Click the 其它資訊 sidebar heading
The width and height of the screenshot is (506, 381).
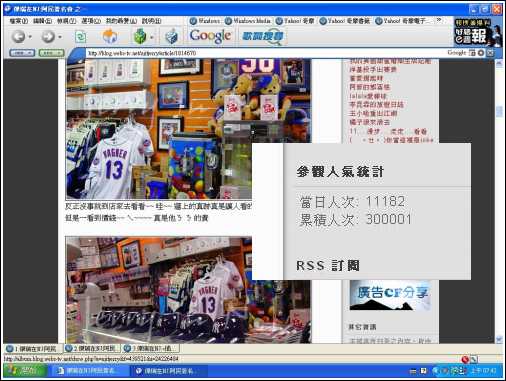(x=362, y=327)
